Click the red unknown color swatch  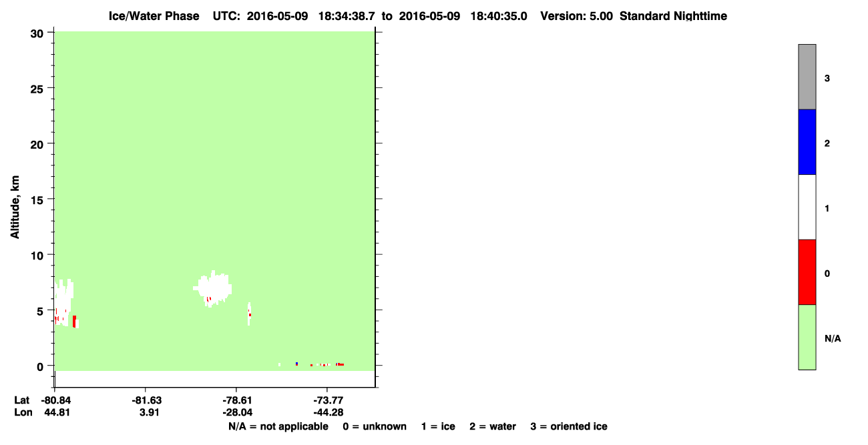click(807, 272)
